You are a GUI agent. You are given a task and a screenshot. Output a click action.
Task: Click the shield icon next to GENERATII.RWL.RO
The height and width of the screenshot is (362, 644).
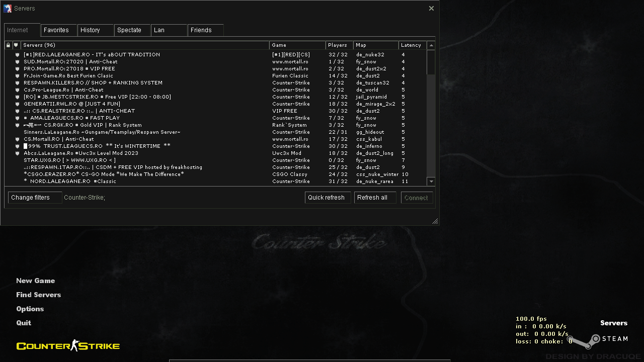[17, 104]
